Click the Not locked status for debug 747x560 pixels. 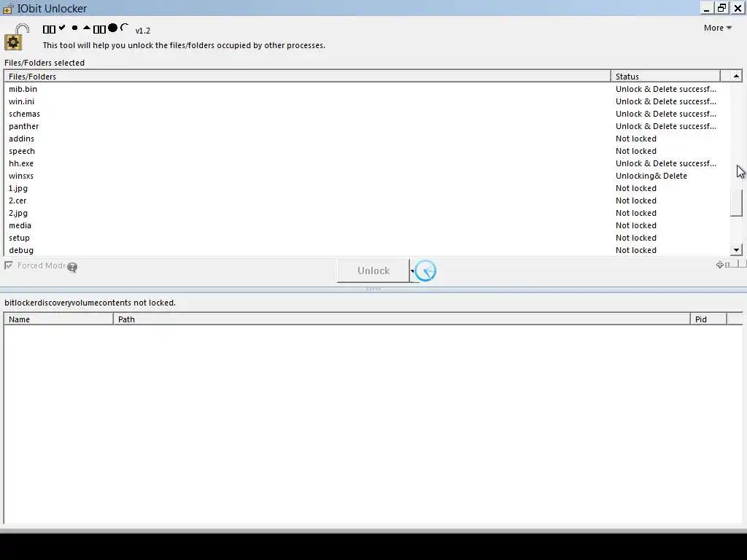636,250
